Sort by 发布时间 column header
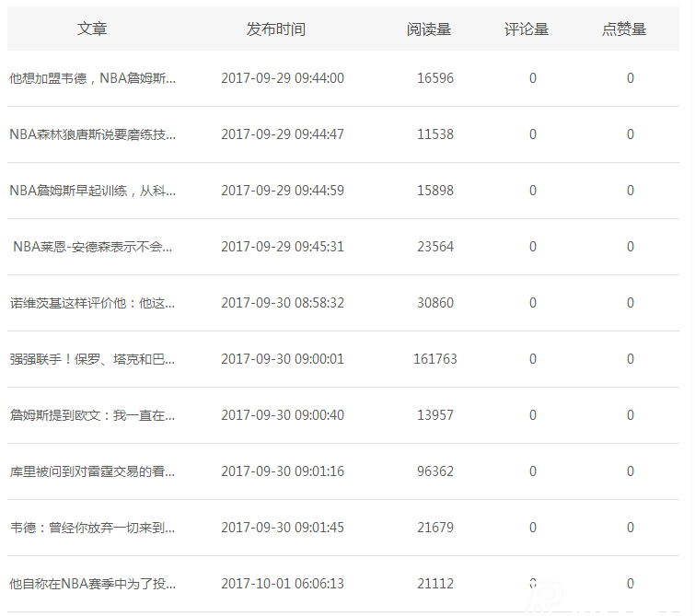 [275, 29]
